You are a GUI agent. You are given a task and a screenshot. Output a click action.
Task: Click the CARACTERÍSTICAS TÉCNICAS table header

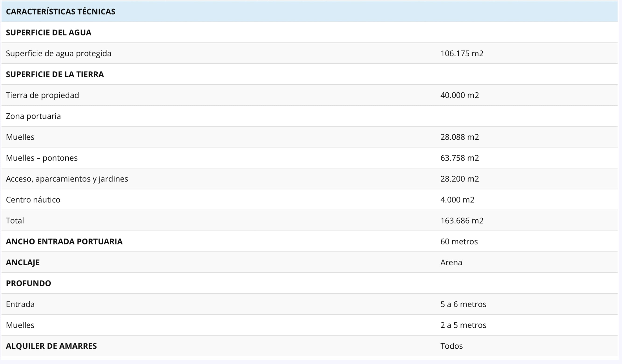[x=60, y=12]
